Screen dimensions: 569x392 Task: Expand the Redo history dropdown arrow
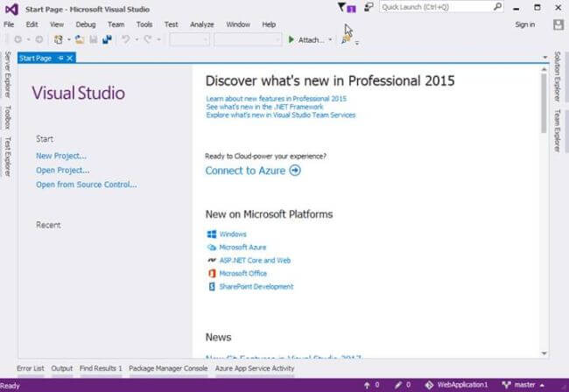click(158, 39)
